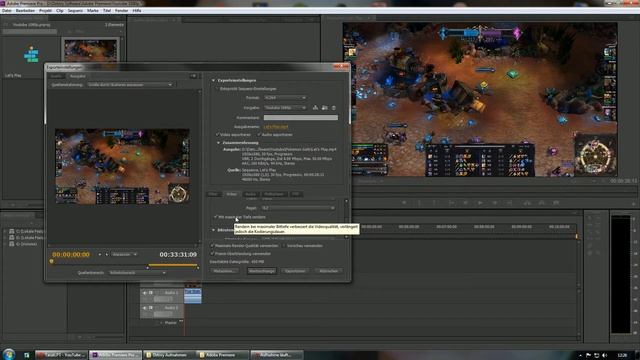Mute the Audio 1 track speaker icon
640x360 pixels.
tap(144, 293)
